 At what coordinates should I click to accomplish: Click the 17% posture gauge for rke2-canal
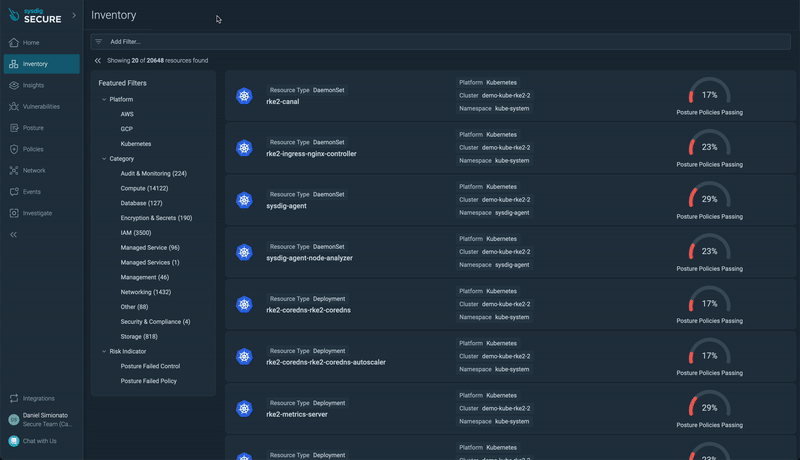709,92
